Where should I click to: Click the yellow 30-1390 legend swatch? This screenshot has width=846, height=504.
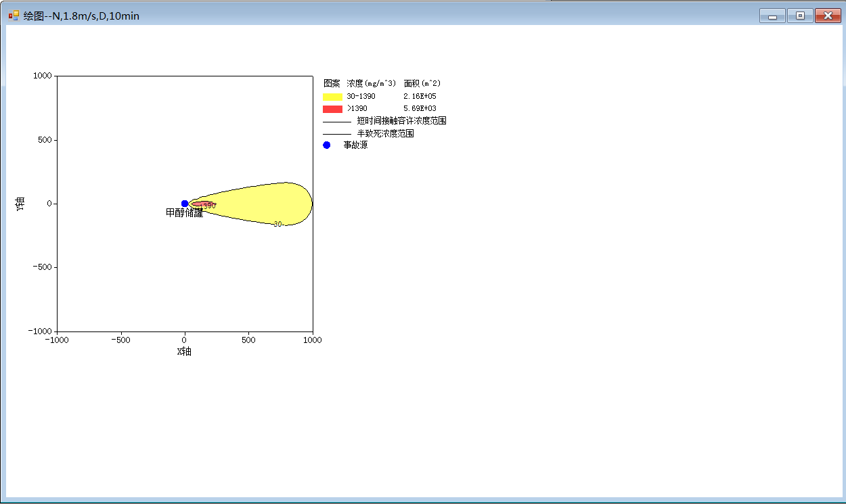point(332,97)
